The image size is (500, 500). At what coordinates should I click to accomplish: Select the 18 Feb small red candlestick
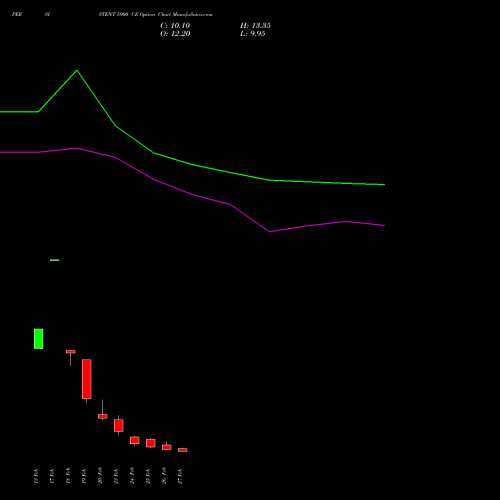(x=71, y=352)
